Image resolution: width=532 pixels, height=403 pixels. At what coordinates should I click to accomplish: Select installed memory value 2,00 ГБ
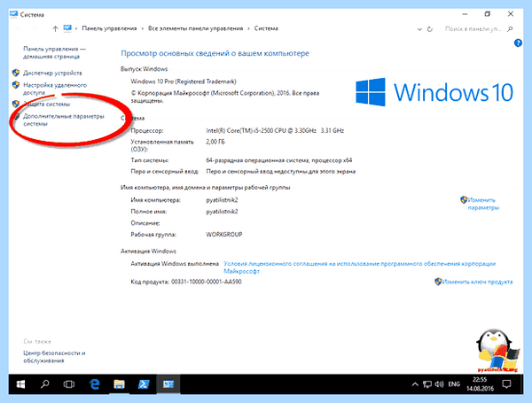(x=215, y=142)
